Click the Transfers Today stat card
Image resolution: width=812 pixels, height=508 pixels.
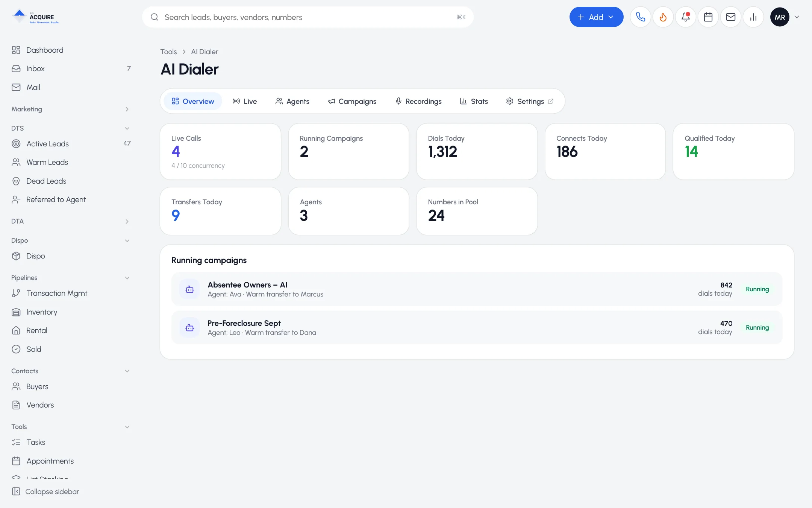pyautogui.click(x=220, y=211)
